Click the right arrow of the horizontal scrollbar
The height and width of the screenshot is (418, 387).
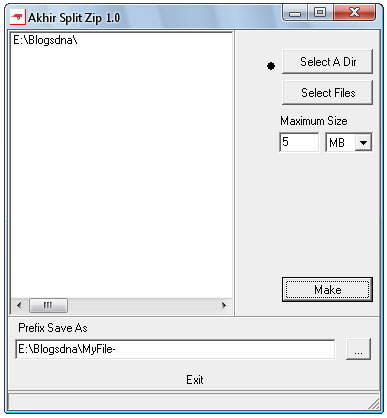point(224,305)
